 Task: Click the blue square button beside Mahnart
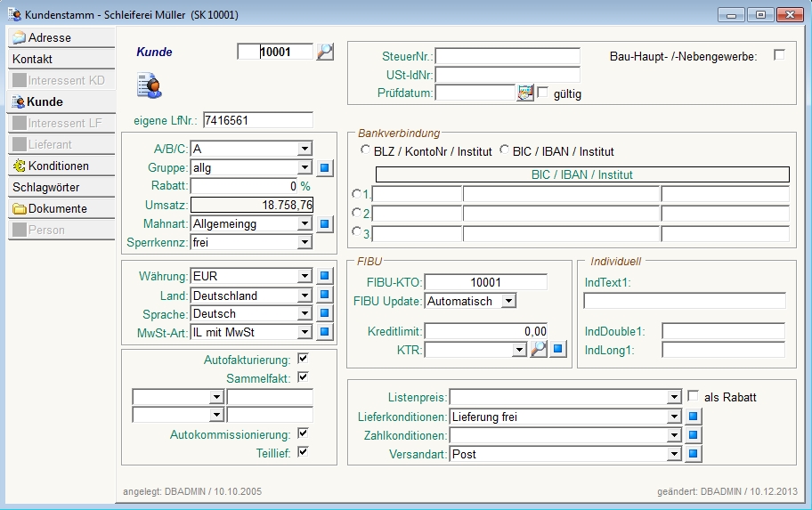pos(325,223)
